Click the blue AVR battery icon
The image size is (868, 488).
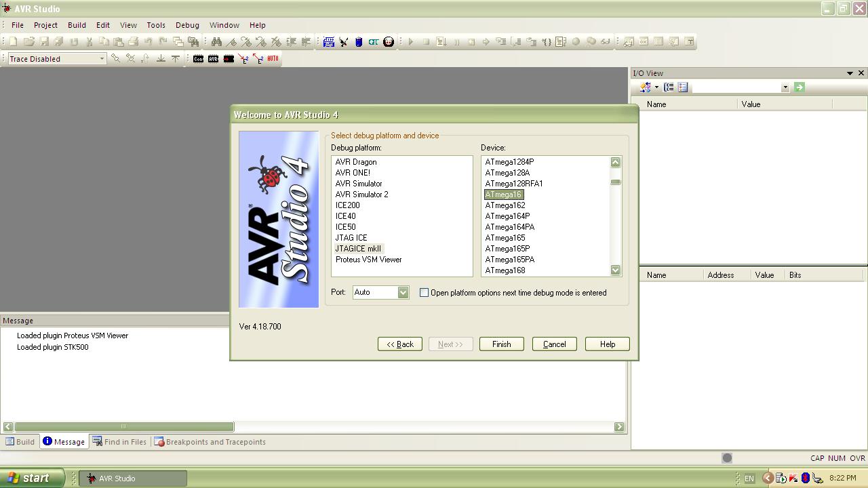[359, 41]
